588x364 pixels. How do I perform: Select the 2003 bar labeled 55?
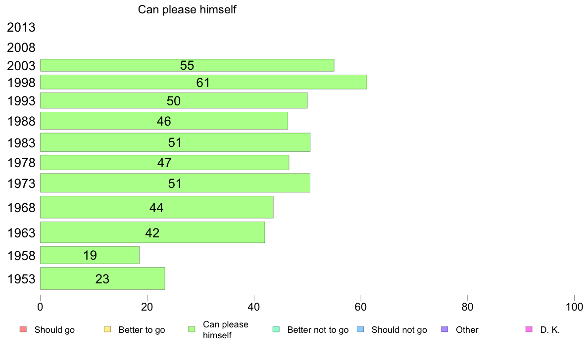[x=187, y=65]
